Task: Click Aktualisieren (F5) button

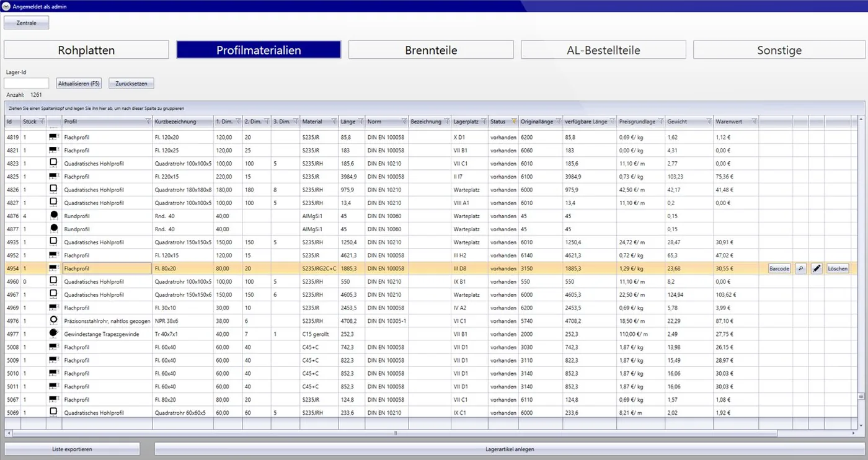Action: (x=79, y=83)
